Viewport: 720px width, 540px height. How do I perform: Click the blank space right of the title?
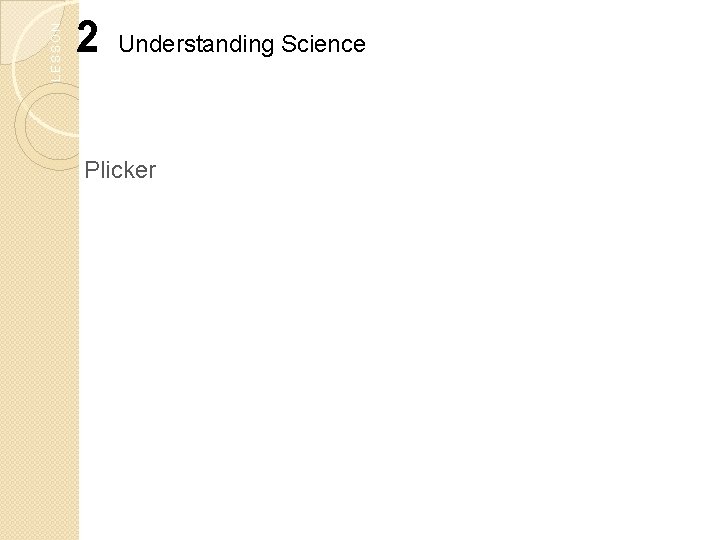coord(540,44)
